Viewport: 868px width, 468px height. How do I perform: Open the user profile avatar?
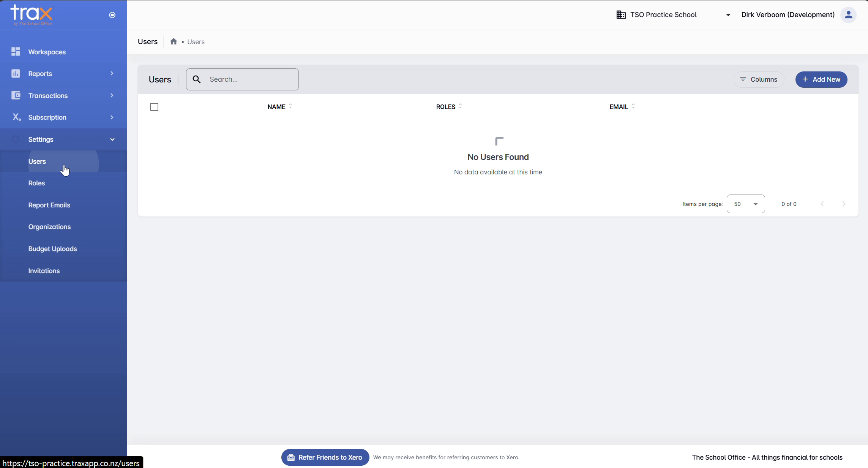coord(849,15)
